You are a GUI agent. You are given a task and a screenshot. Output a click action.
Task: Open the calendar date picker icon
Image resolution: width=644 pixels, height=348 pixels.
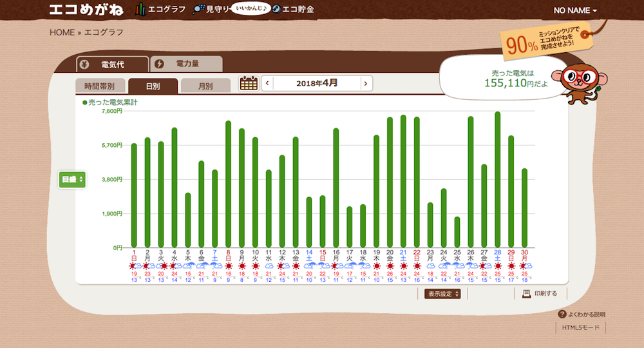(x=249, y=83)
